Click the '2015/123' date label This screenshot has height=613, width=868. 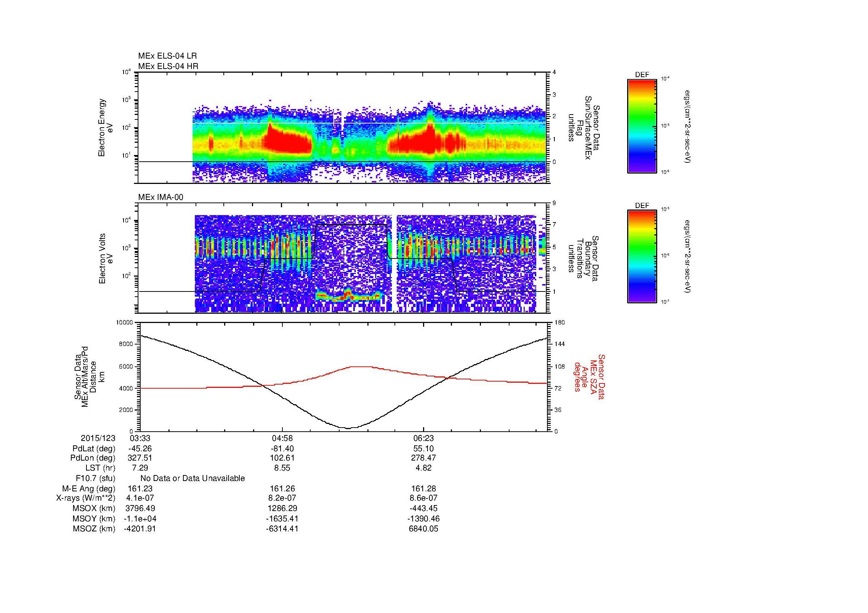pyautogui.click(x=98, y=438)
